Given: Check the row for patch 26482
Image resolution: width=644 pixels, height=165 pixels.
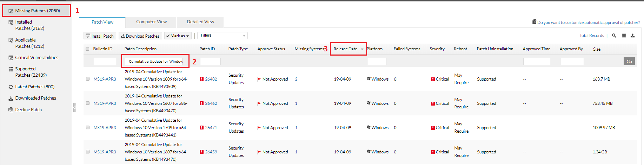Looking at the screenshot, I should (x=88, y=79).
